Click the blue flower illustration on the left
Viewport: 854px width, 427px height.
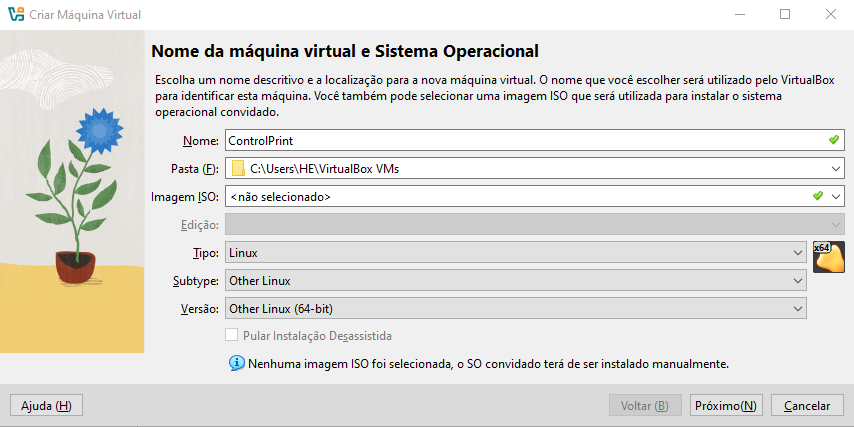click(96, 131)
